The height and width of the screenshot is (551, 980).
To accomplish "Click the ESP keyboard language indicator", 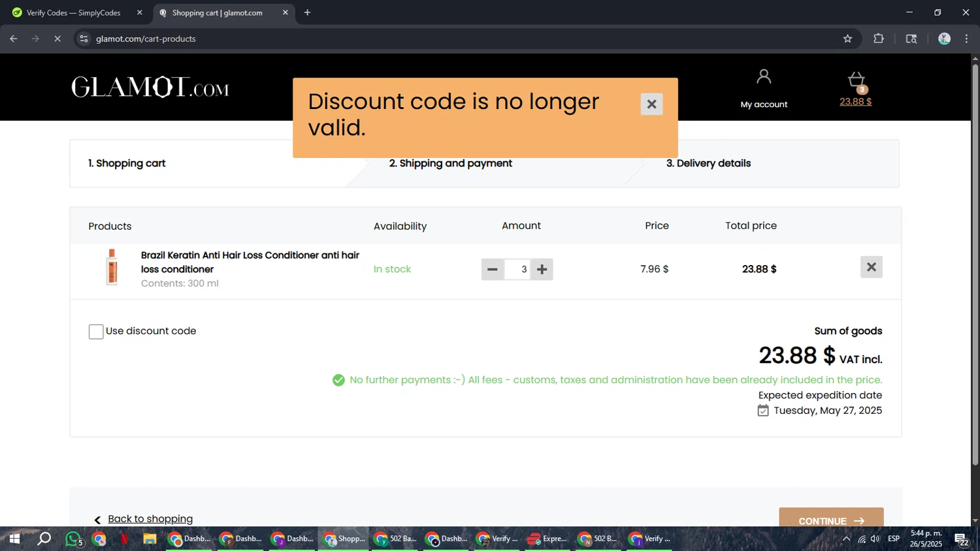I will pyautogui.click(x=894, y=539).
